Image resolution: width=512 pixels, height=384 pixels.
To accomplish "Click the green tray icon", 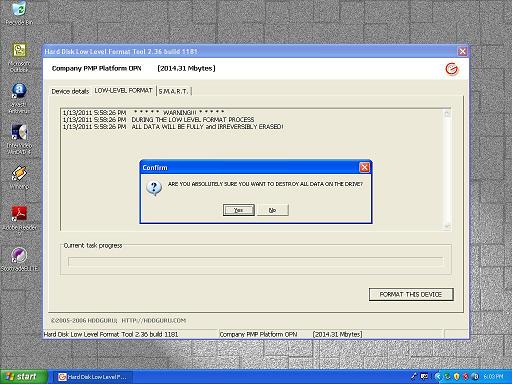I will [x=447, y=377].
